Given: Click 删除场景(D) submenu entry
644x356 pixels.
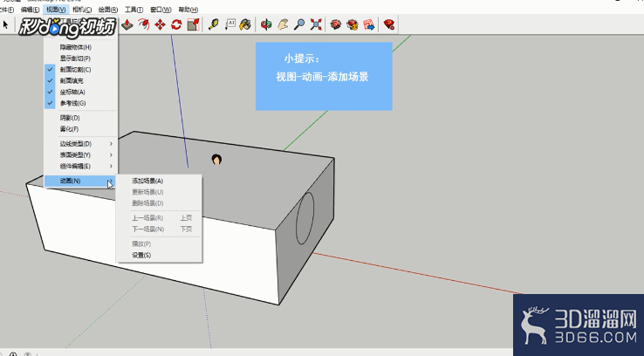Looking at the screenshot, I should tap(159, 203).
